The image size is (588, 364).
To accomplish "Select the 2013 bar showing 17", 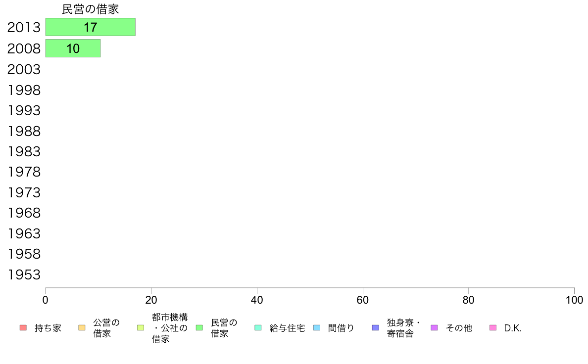I will point(91,27).
